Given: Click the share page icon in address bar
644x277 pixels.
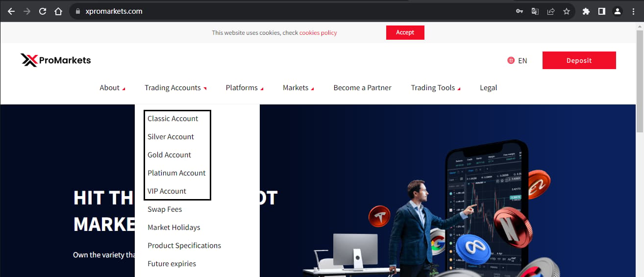Looking at the screenshot, I should [x=551, y=11].
